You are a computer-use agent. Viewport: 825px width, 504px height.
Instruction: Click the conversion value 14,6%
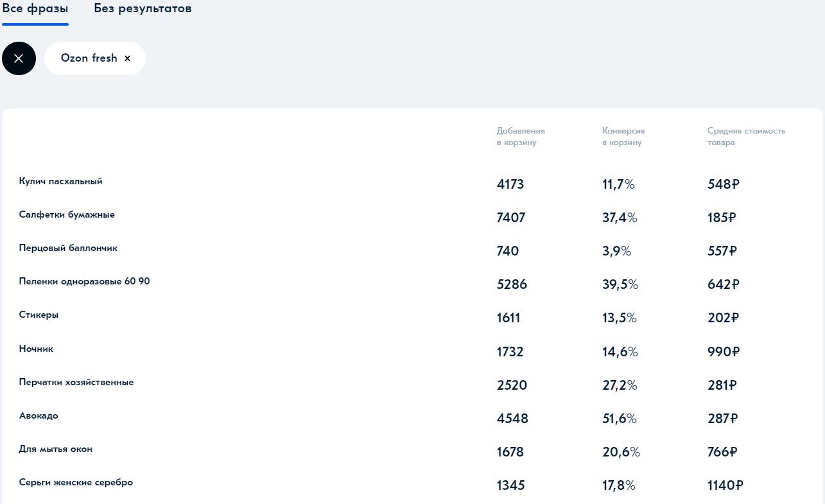pyautogui.click(x=620, y=352)
